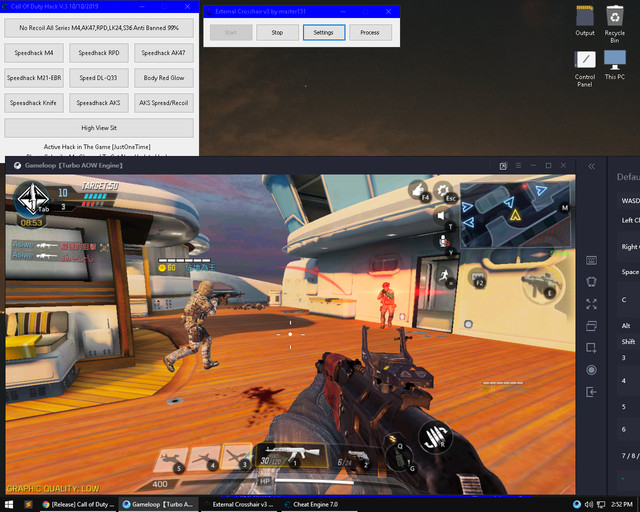
Task: Activate Speedhack M4
Action: [x=34, y=53]
